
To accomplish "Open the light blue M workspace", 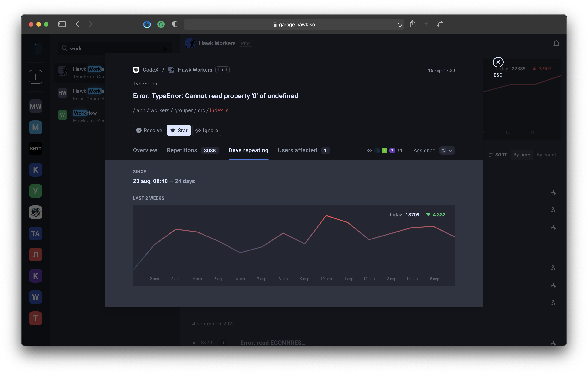I will tap(36, 127).
